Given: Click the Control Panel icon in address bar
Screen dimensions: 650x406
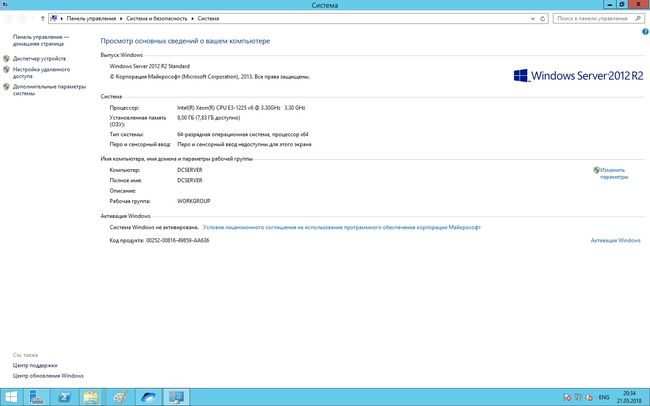Looking at the screenshot, I should pyautogui.click(x=53, y=18).
